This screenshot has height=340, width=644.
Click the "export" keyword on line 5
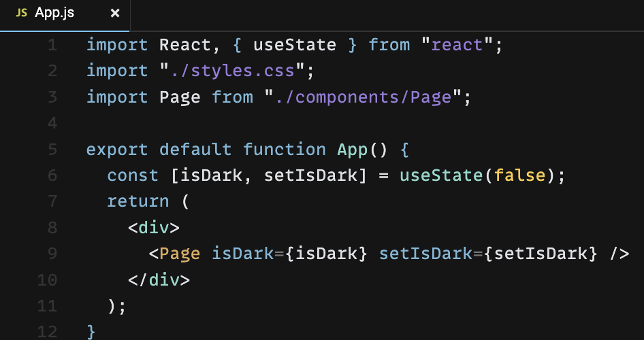point(117,150)
